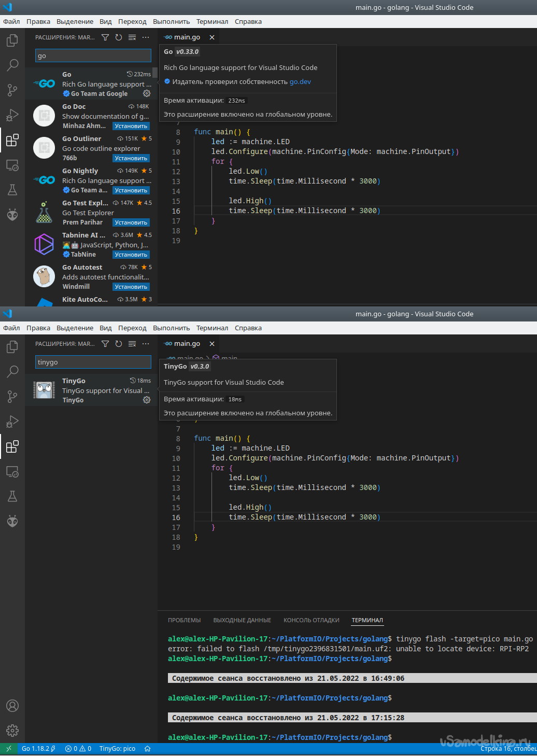The image size is (537, 756).
Task: Select Extensions icon in the lower window
Action: (12, 446)
